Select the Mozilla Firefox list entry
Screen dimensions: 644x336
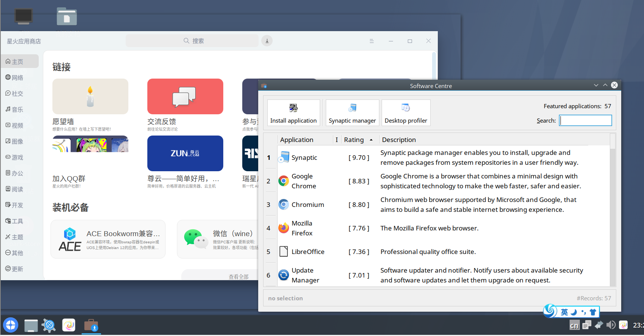[302, 228]
